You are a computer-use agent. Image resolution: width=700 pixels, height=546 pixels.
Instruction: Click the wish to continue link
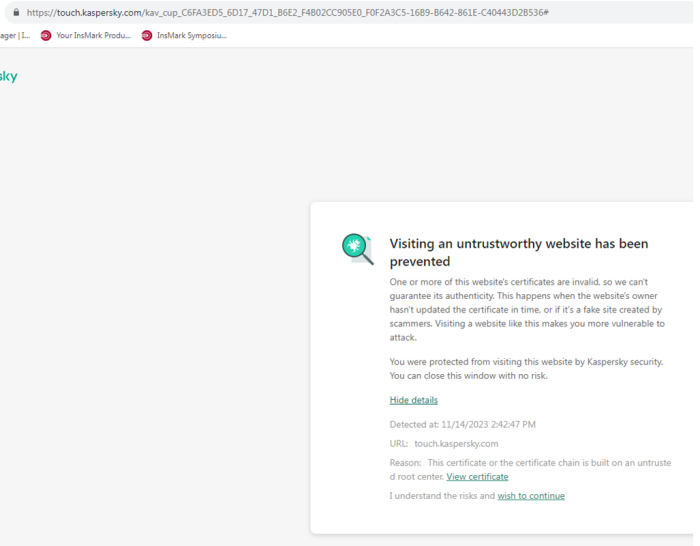pos(531,496)
